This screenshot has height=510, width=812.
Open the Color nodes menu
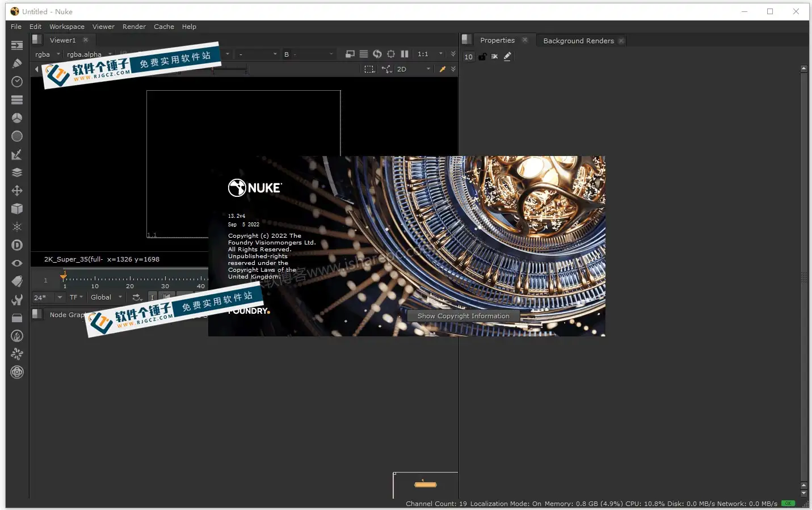(x=17, y=118)
